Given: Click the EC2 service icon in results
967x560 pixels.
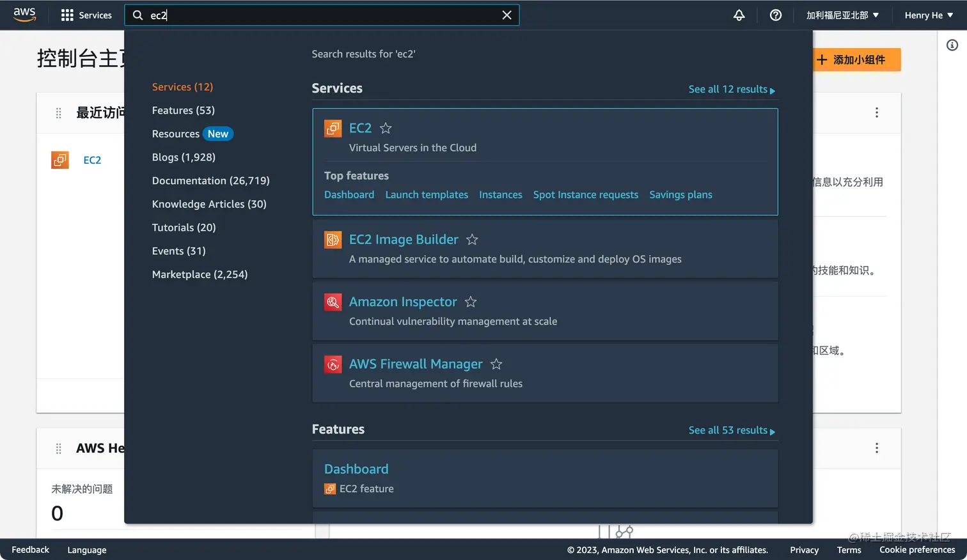Looking at the screenshot, I should coord(333,128).
